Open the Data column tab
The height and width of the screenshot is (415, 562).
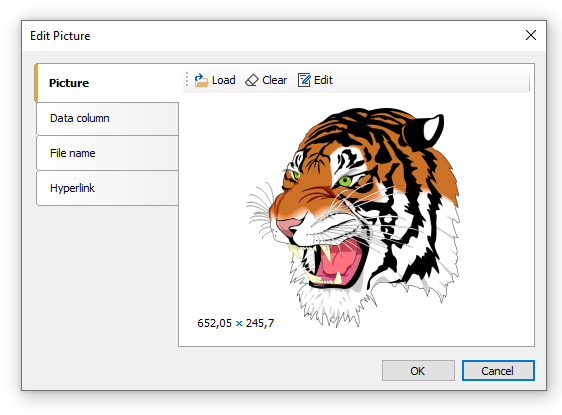point(107,118)
